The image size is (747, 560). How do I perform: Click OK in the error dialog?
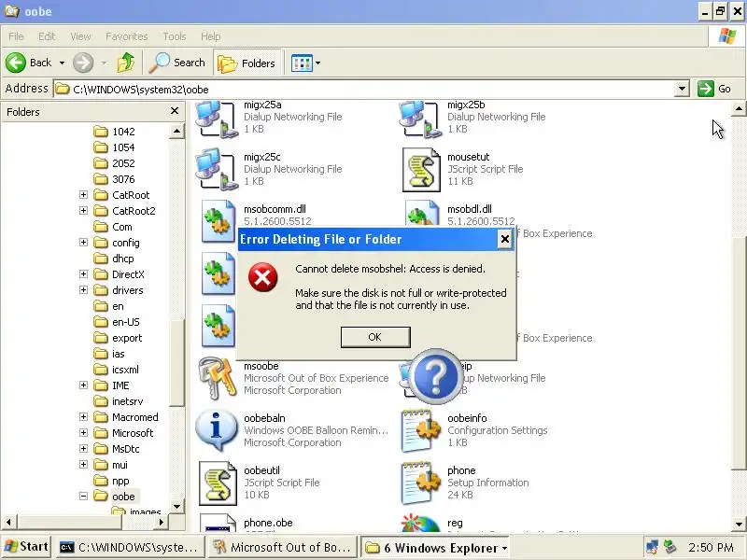coord(375,337)
